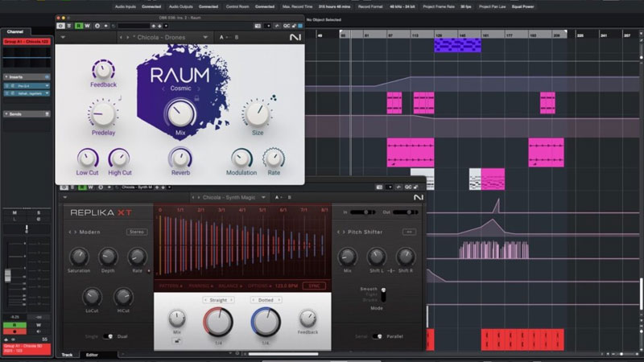The height and width of the screenshot is (362, 644).
Task: Click the Pitch Shifter Shift L knob
Action: point(376,257)
